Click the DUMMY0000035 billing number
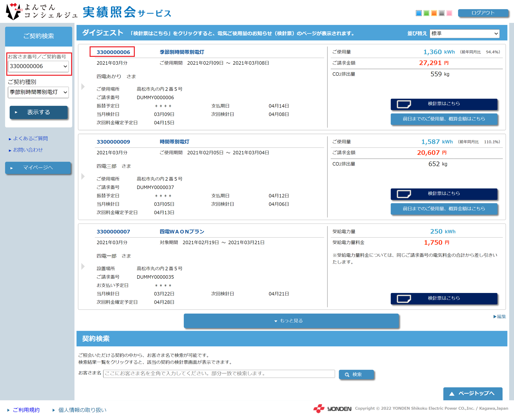This screenshot has height=420, width=514. click(155, 277)
